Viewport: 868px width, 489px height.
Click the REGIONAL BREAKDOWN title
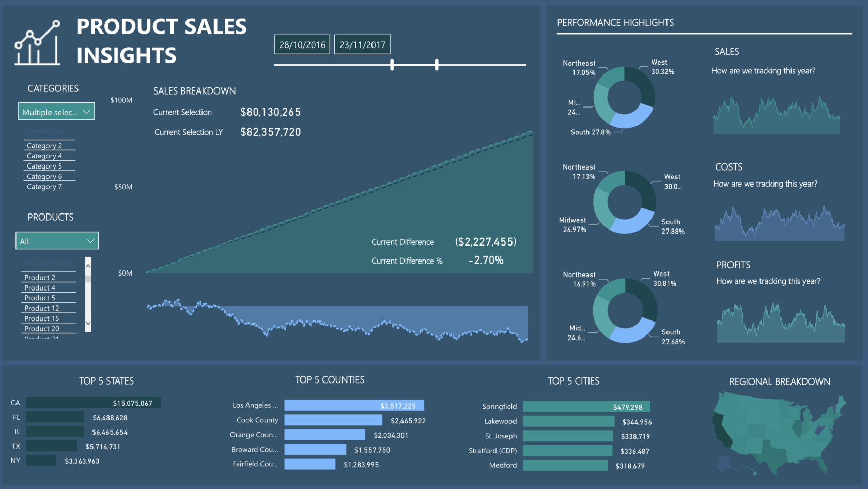pyautogui.click(x=780, y=381)
